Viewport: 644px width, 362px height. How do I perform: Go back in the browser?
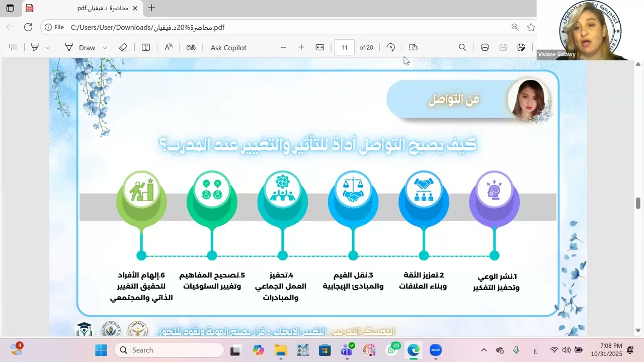point(10,27)
